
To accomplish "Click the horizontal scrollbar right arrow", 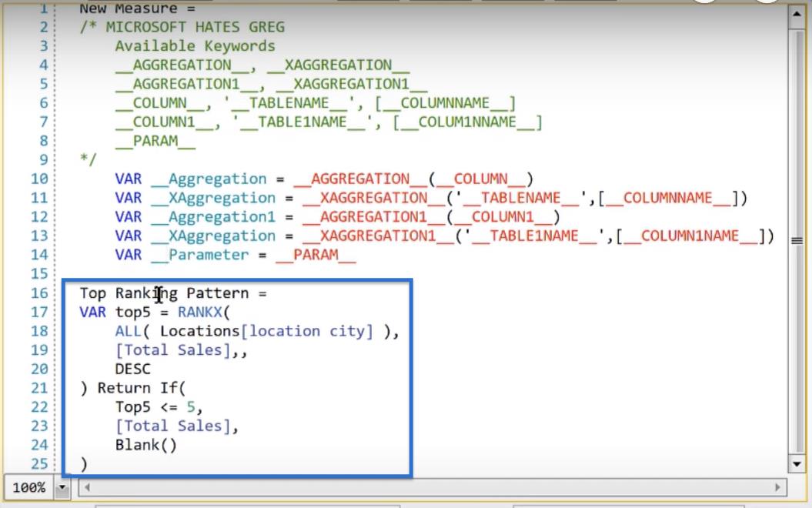I will click(x=777, y=487).
